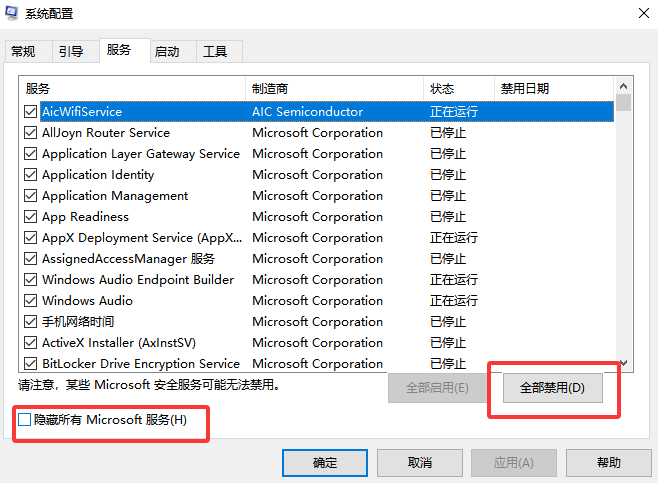The image size is (658, 483).
Task: Click the 禁用日期 column header
Action: click(554, 89)
